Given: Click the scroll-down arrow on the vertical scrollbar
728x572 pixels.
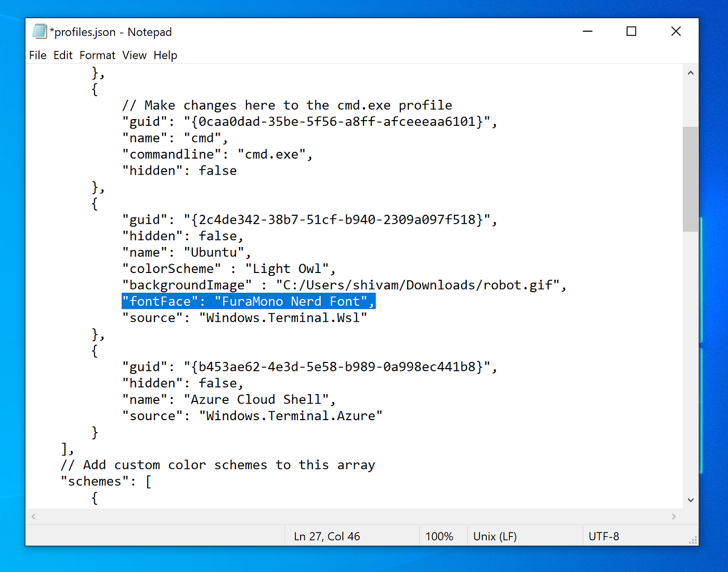Looking at the screenshot, I should point(691,500).
